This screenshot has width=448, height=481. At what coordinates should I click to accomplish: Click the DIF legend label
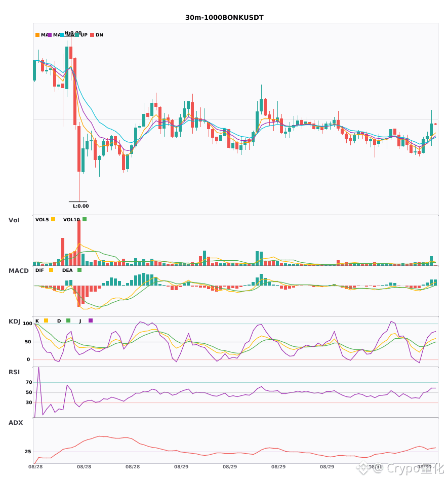39,270
